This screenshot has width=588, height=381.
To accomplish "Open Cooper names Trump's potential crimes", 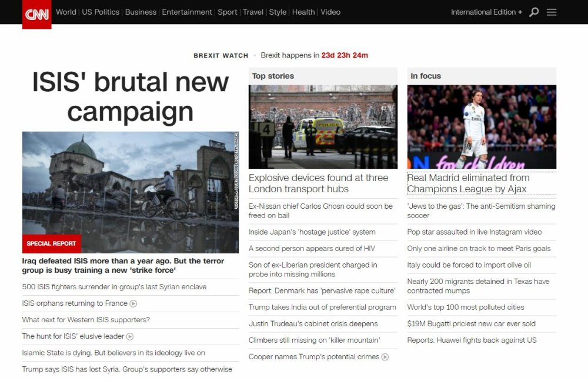I will [x=314, y=357].
